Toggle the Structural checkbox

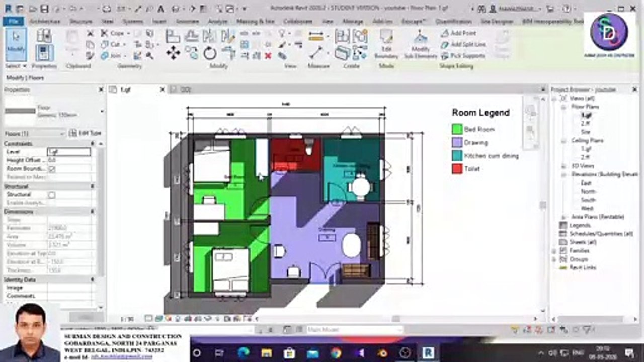(52, 194)
